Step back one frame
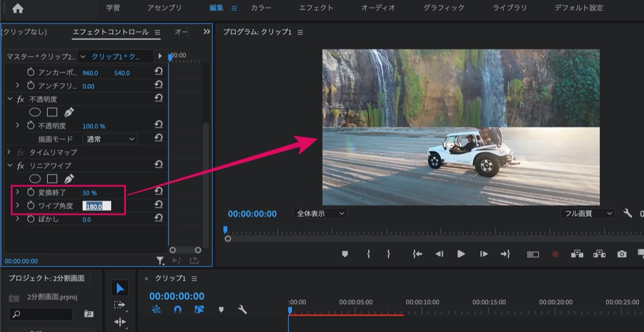The image size is (644, 332). pos(439,254)
